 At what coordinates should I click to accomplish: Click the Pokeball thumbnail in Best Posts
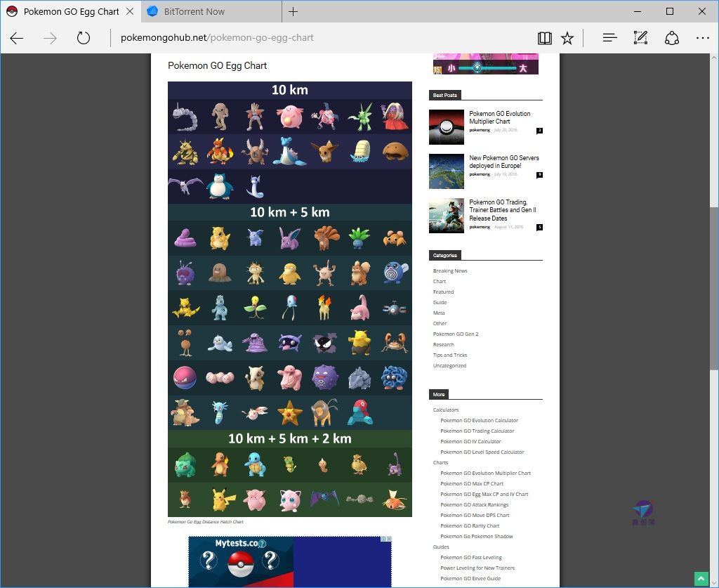click(446, 127)
